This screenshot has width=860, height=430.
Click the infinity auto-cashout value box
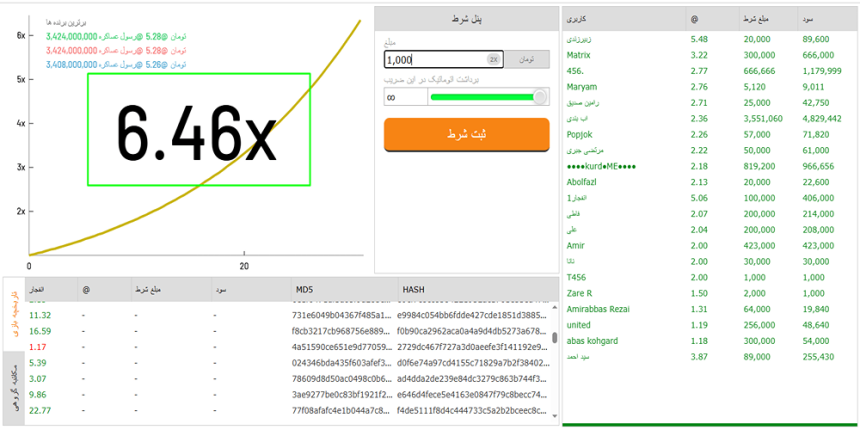point(403,97)
